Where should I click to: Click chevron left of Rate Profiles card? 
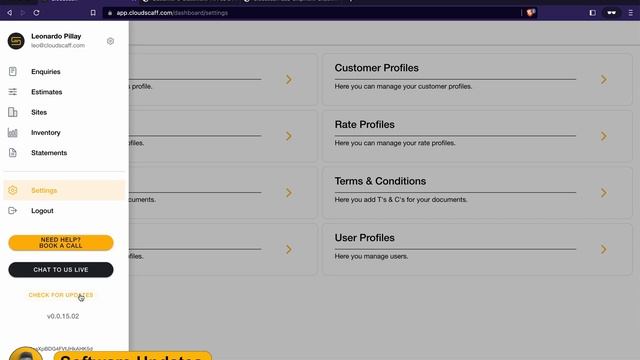pos(289,136)
